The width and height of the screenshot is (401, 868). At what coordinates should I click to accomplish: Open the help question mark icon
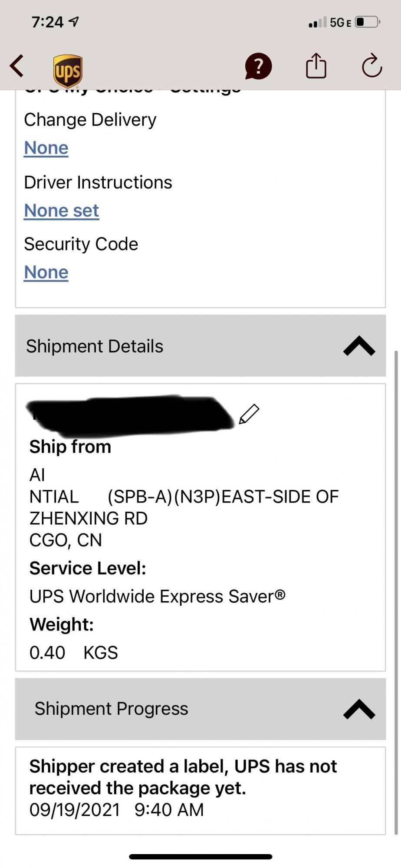coord(258,66)
